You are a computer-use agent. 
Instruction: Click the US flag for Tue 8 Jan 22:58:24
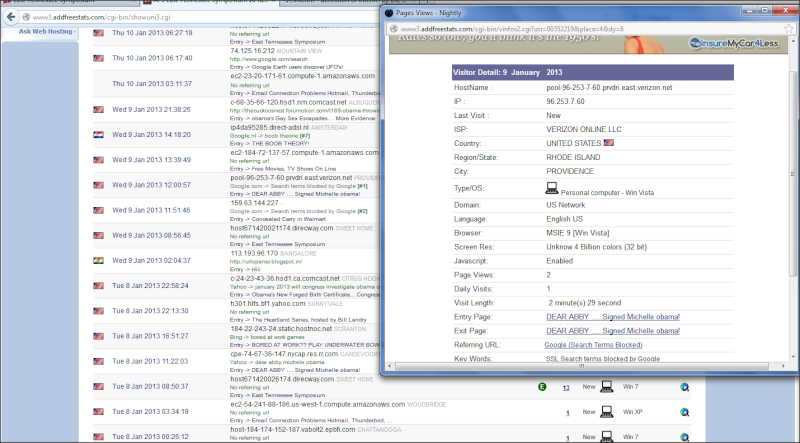coord(98,286)
